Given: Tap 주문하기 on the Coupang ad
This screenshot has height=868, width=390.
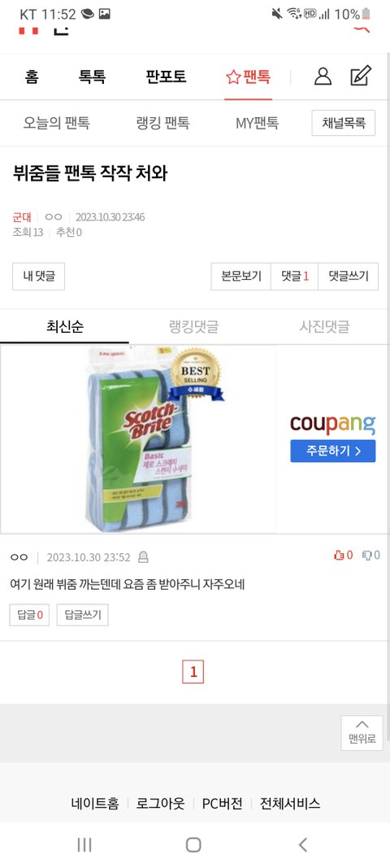Looking at the screenshot, I should pos(333,451).
